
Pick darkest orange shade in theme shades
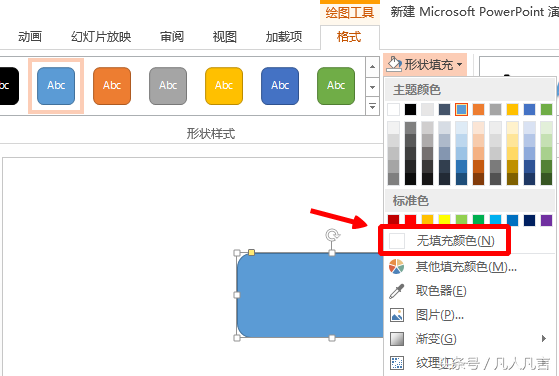point(478,179)
